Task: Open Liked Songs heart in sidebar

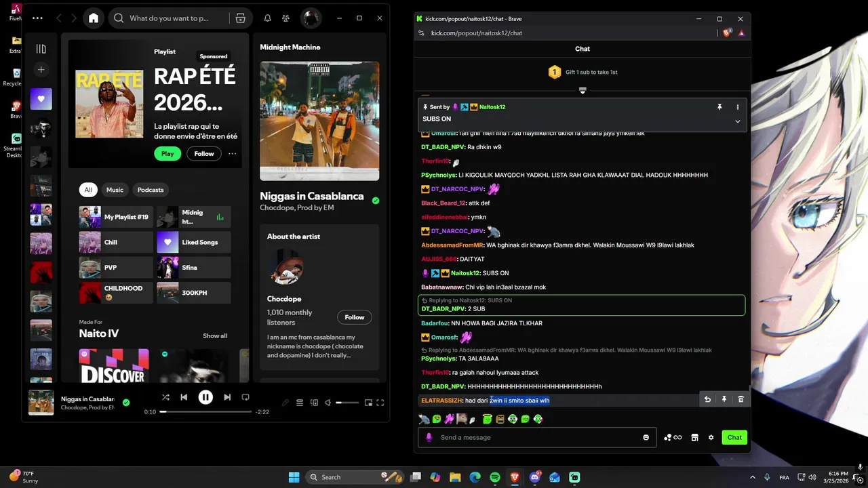Action: point(41,99)
